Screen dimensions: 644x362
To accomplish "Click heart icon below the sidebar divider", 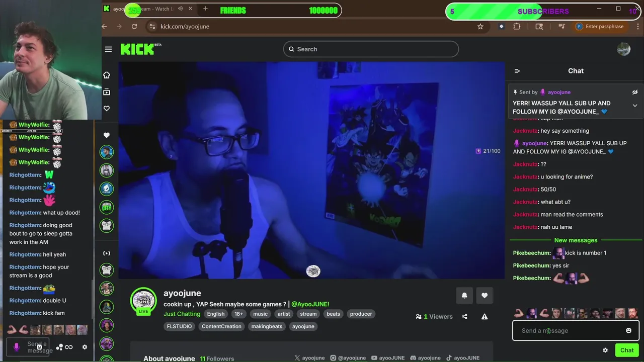I will pyautogui.click(x=107, y=135).
